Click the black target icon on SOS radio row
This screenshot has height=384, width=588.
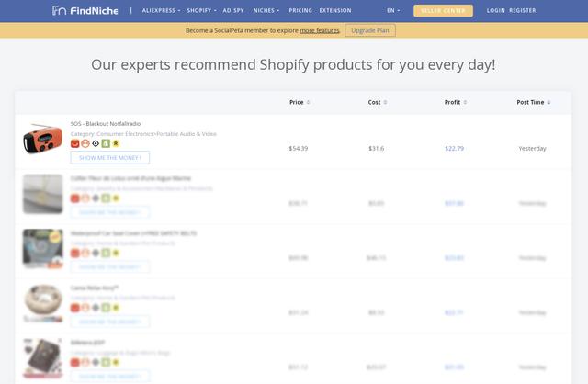tap(96, 143)
